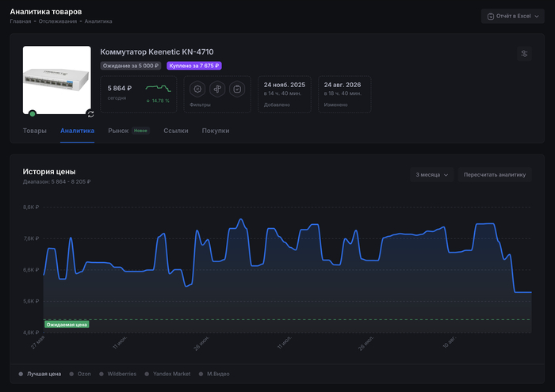
Task: Click the middle hexagon filter icon
Action: (x=217, y=89)
